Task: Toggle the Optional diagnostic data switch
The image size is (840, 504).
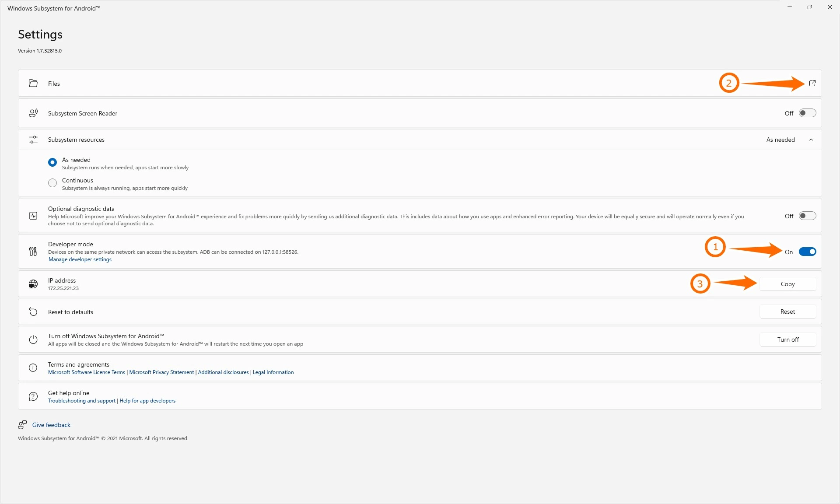Action: tap(807, 216)
